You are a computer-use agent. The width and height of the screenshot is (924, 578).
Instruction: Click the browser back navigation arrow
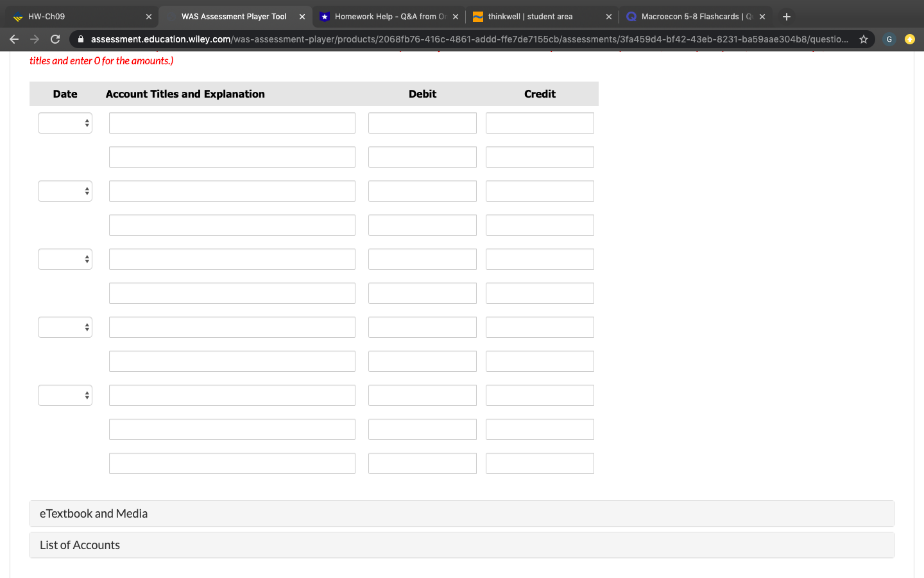(14, 39)
